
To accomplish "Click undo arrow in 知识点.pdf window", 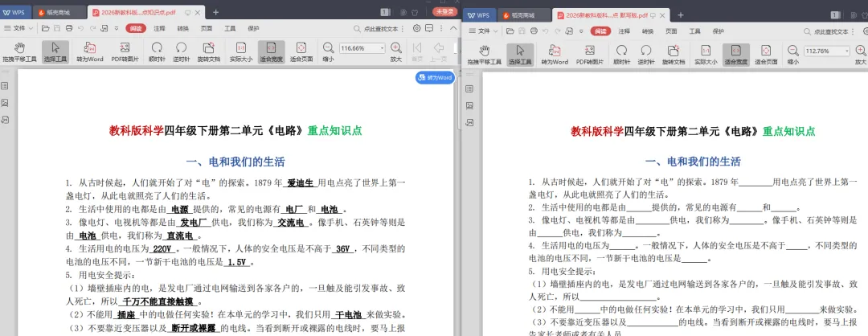I will click(x=81, y=28).
